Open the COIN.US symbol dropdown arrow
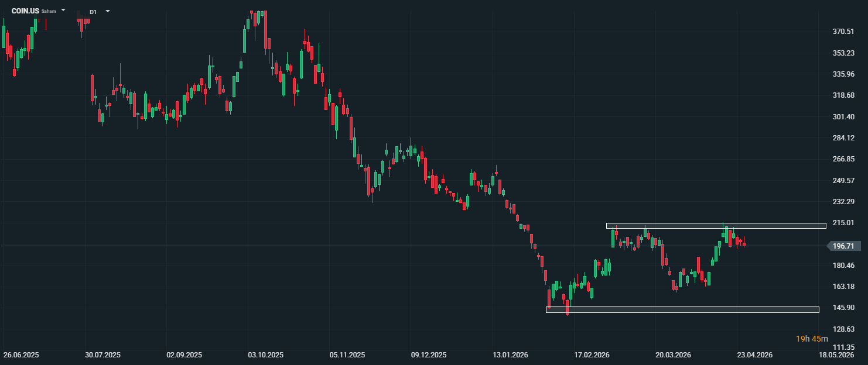868x365 pixels. coord(63,11)
